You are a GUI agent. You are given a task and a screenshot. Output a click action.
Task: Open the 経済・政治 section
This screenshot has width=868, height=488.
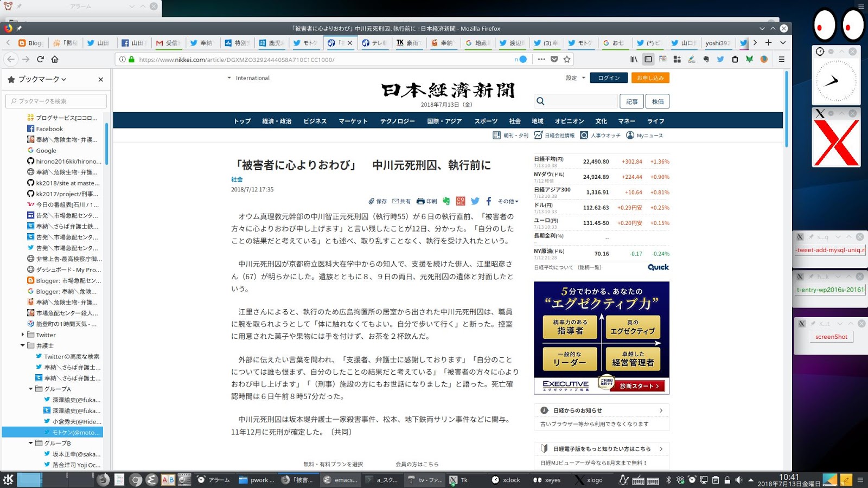coord(277,121)
